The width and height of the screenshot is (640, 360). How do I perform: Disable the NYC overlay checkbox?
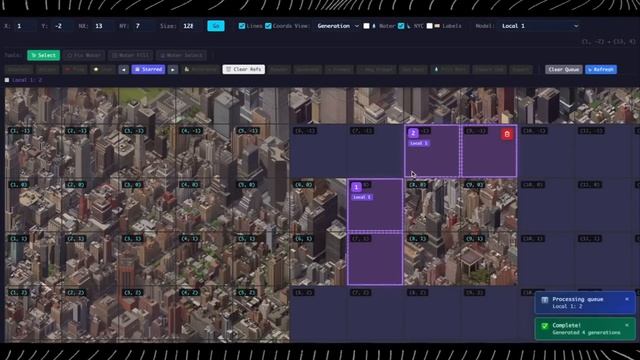point(401,26)
